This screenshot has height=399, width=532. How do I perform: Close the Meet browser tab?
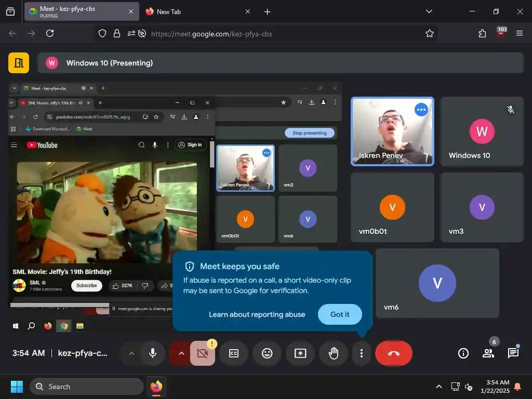pos(131,11)
